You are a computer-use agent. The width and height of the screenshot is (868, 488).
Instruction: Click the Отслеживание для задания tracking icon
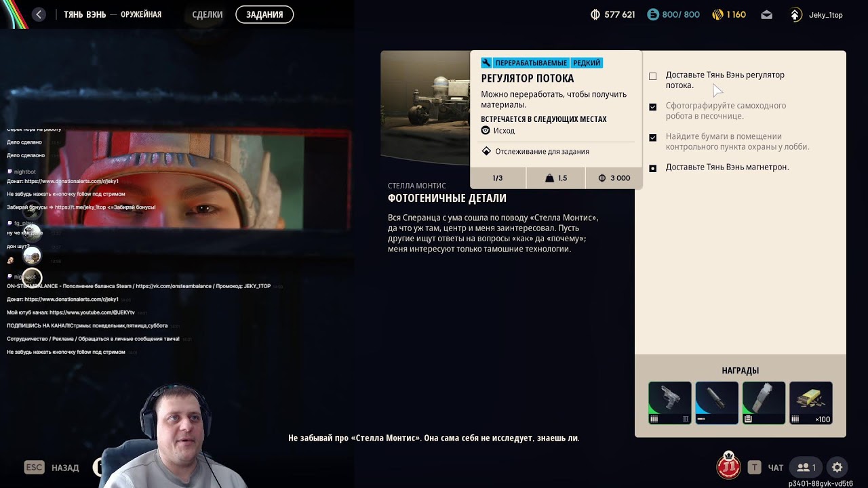pos(486,151)
